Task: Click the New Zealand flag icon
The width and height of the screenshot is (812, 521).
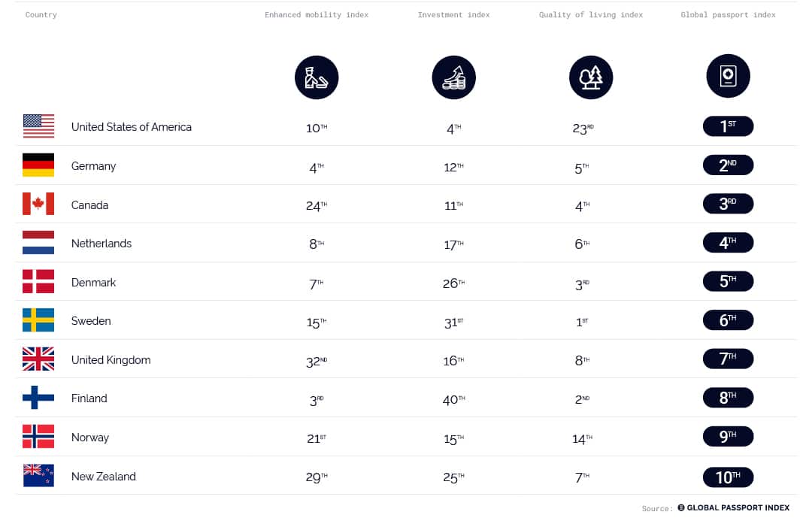Action: [x=38, y=475]
